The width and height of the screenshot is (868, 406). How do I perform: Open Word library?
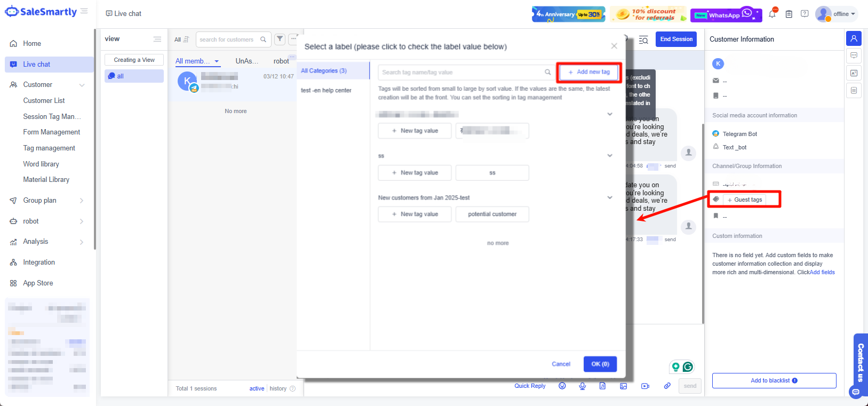[41, 164]
